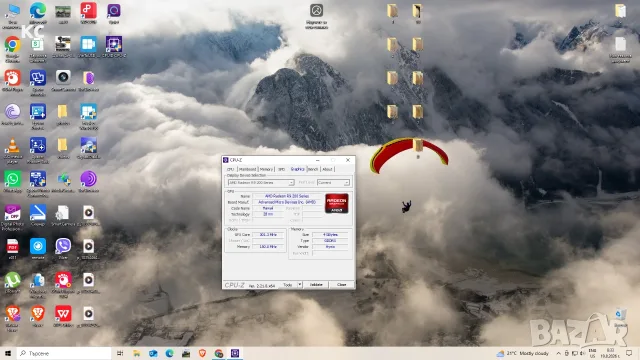640x360 pixels.
Task: Select the Graphics tab
Action: pyautogui.click(x=297, y=169)
